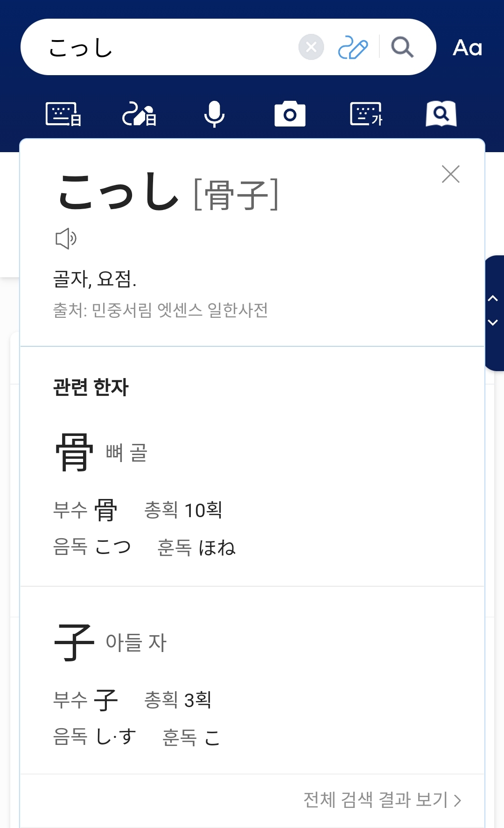This screenshot has width=504, height=828.
Task: Close the こっし definition popup
Action: point(450,174)
